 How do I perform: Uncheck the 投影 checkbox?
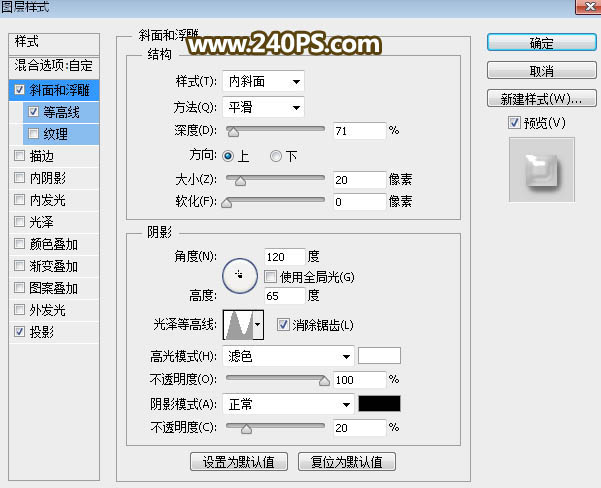click(19, 331)
